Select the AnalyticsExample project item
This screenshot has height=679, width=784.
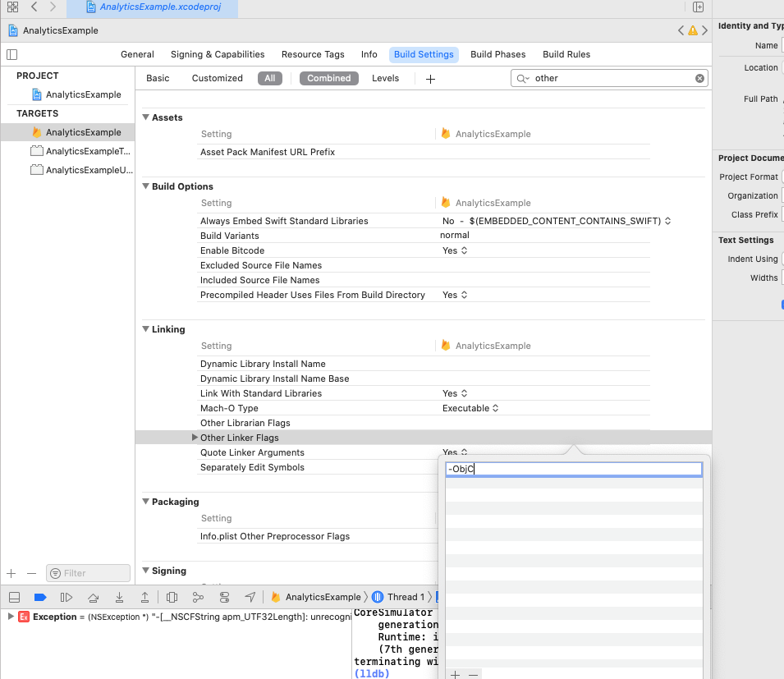(83, 94)
